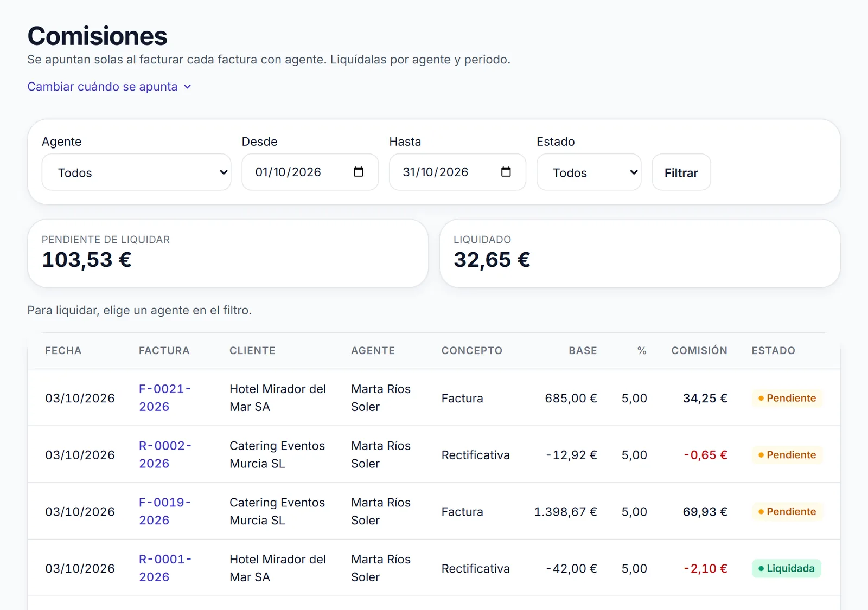Screen dimensions: 868x610
Task: Expand 'Cambiar cuándo se apunta' section
Action: click(109, 87)
